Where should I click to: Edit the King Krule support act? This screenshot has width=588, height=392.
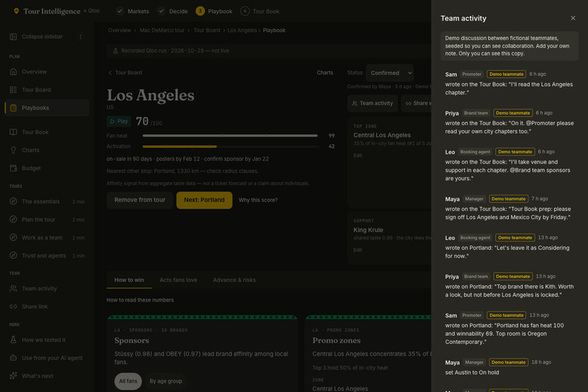pos(357,250)
